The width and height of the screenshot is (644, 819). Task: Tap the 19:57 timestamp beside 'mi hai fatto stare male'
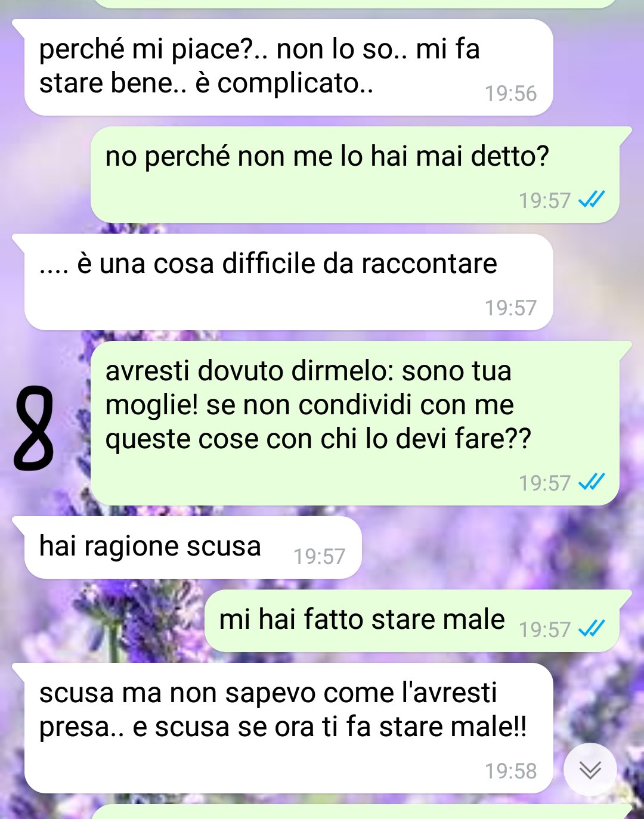click(x=544, y=630)
